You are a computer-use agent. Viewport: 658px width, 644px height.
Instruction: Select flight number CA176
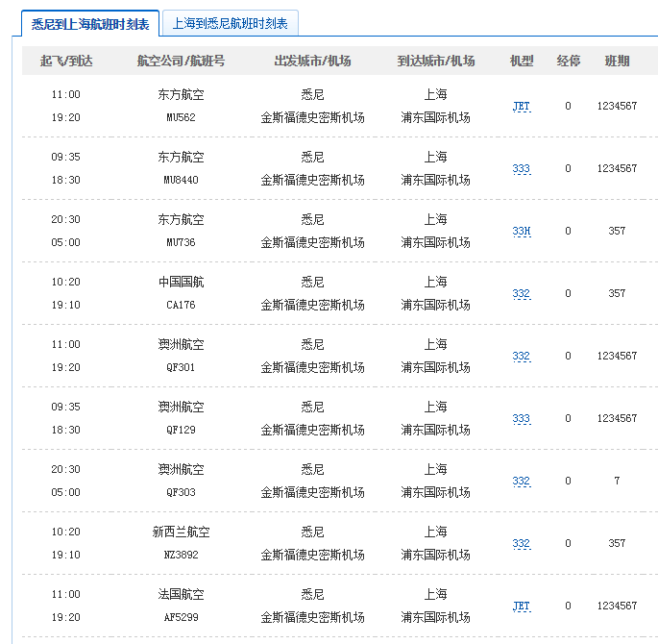(181, 306)
